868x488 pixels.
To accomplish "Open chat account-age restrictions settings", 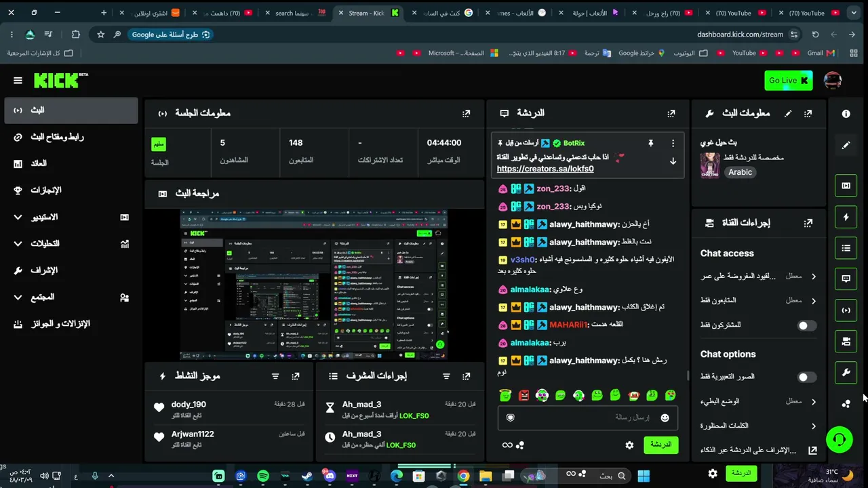I will (x=758, y=277).
